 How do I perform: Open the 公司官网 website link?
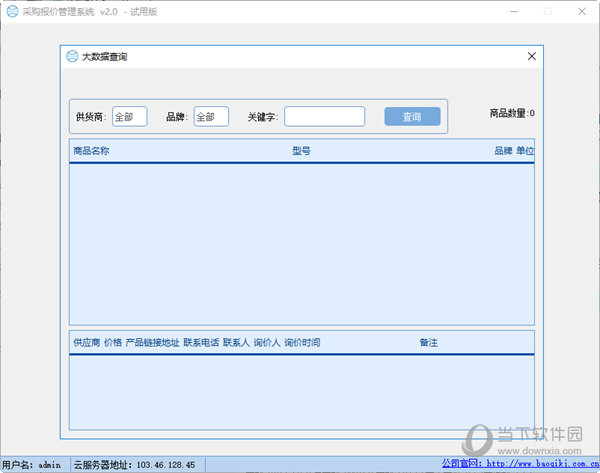click(x=520, y=464)
